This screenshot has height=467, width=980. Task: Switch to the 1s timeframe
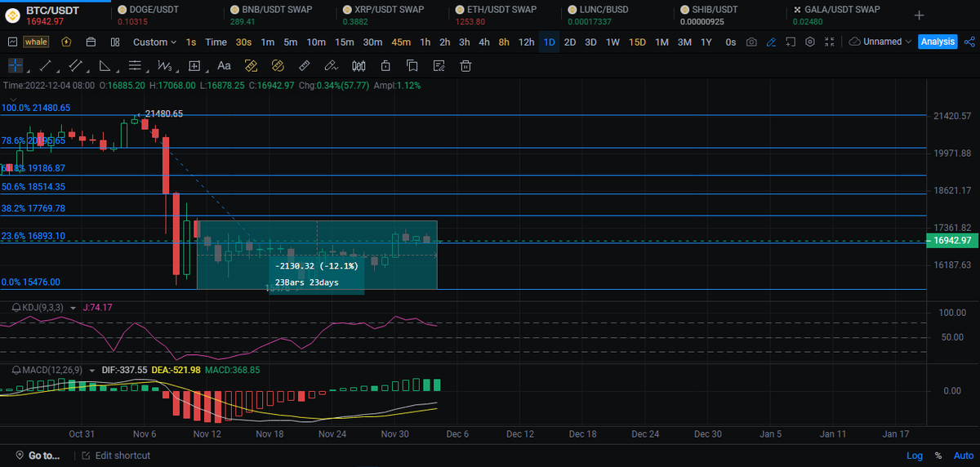[191, 42]
